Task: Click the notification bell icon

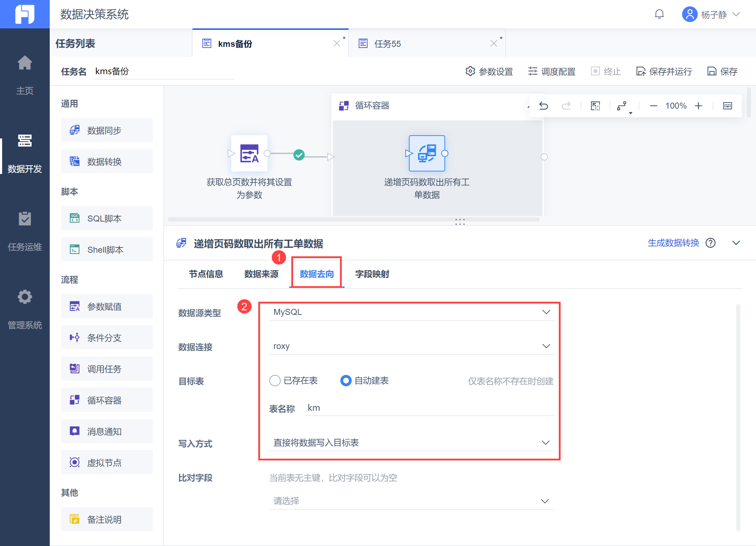Action: point(659,14)
